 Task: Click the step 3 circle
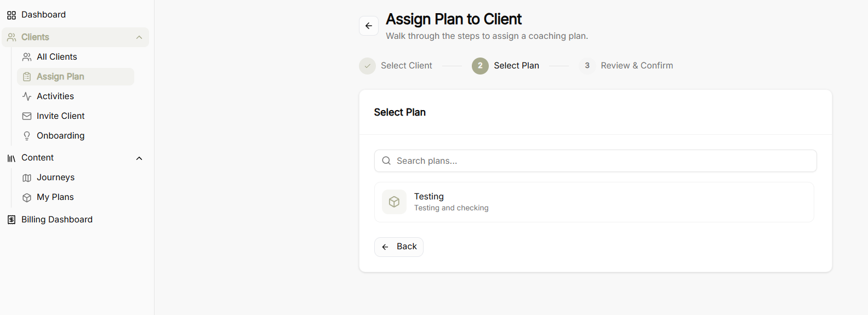click(587, 66)
